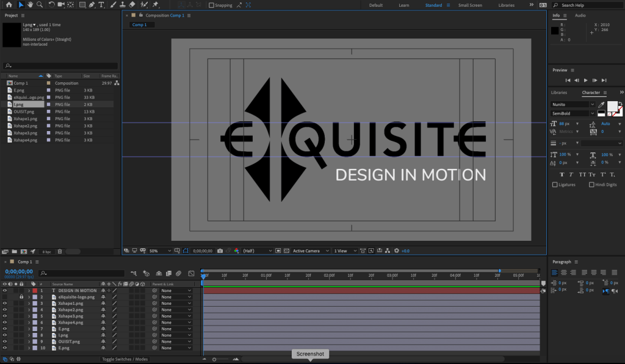This screenshot has height=364, width=625.
Task: Activate the Eraser tool
Action: tap(132, 5)
